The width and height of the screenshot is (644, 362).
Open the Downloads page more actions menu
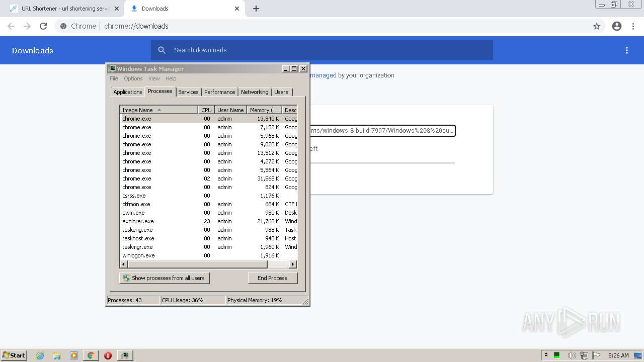(x=627, y=50)
